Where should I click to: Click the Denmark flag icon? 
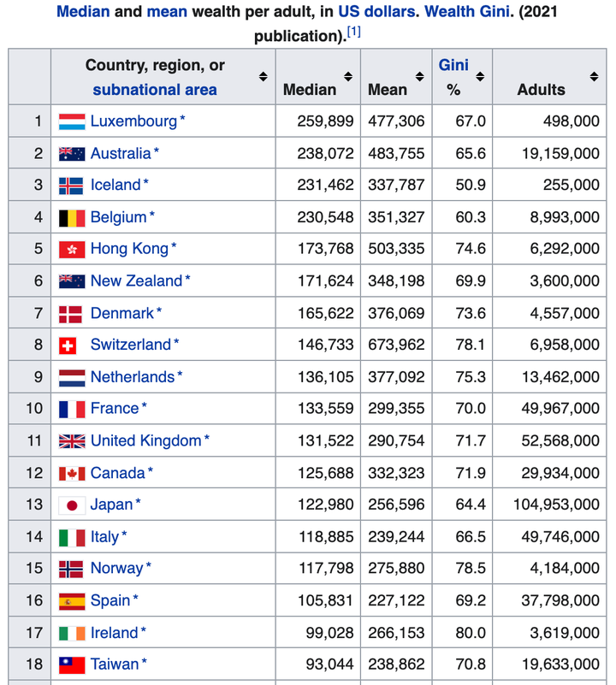point(70,314)
